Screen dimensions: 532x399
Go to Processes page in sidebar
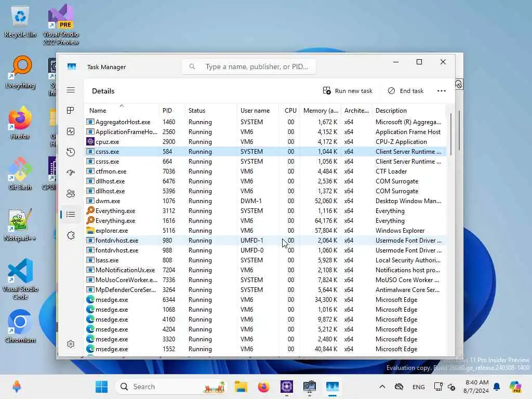71,111
